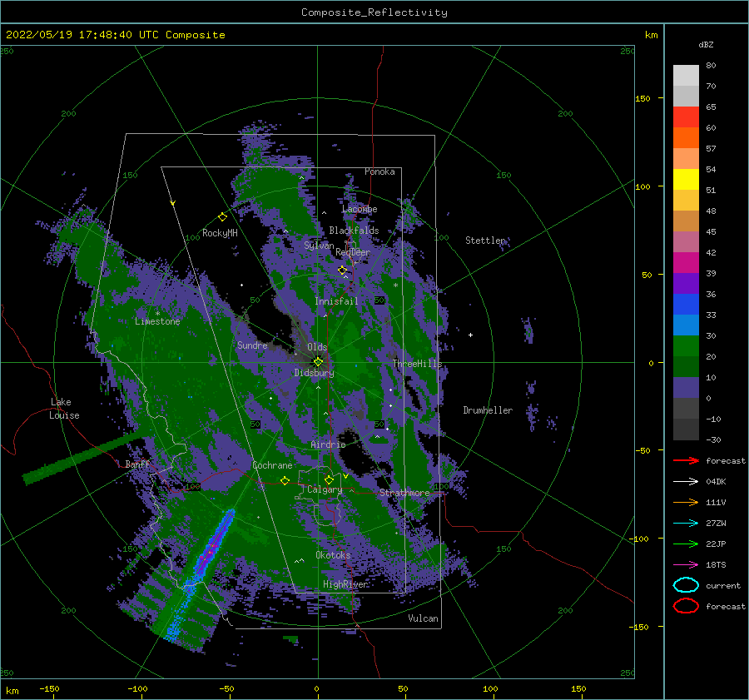This screenshot has height=700, width=749.
Task: Click the Lacombe label
Action: (360, 209)
